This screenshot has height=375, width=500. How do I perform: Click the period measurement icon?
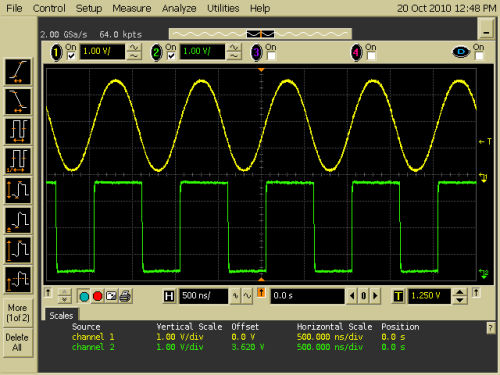click(18, 131)
